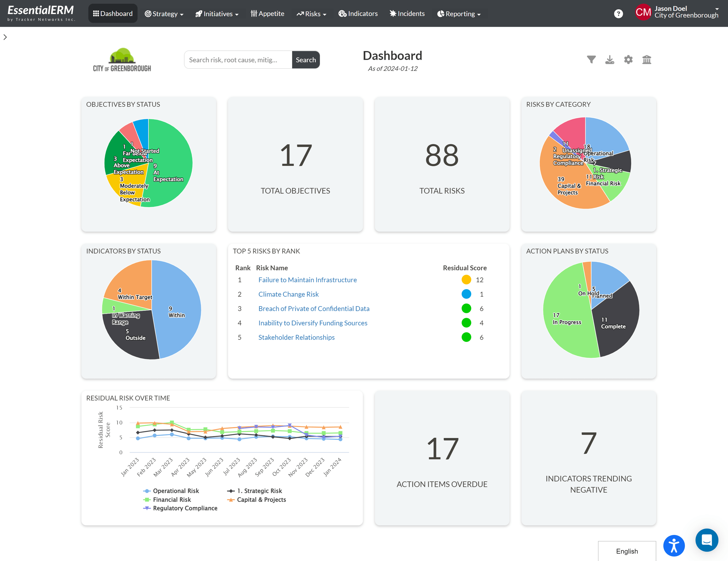
Task: Open the Climate Change Risk link
Action: coord(288,294)
